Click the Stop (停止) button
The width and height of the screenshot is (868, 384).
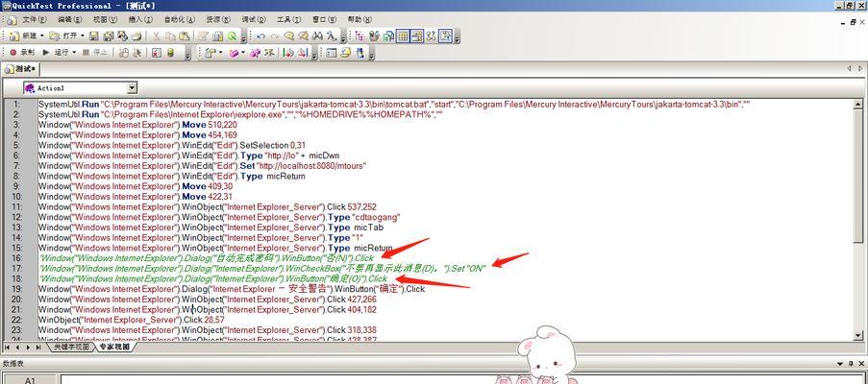point(94,53)
